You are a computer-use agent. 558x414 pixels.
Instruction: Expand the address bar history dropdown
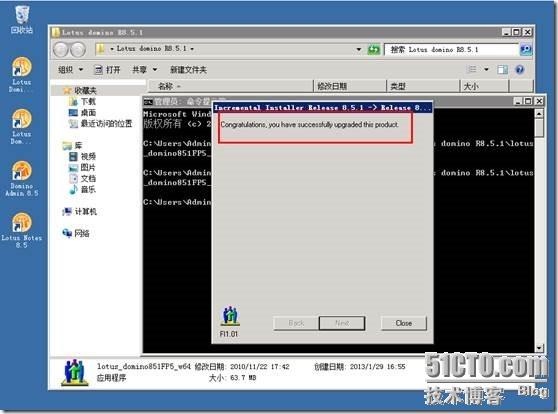(x=359, y=49)
